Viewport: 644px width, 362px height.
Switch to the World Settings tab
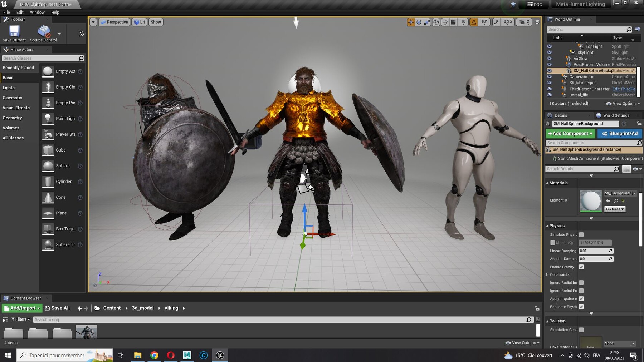pos(615,115)
